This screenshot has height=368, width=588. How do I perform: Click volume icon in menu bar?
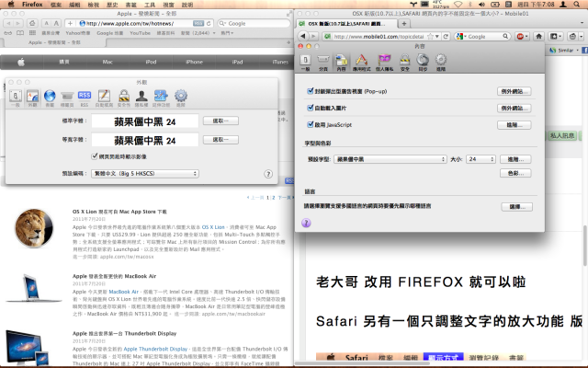tap(481, 5)
